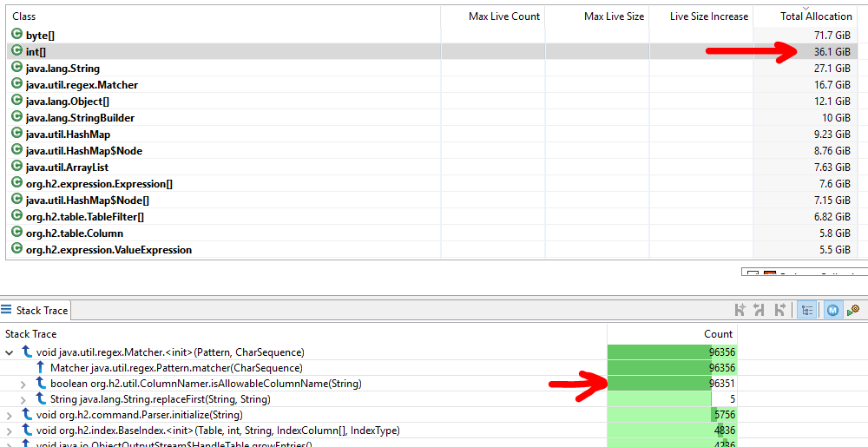The image size is (868, 447).
Task: Click the frame icon of Parser.initialize row
Action: coord(26,414)
